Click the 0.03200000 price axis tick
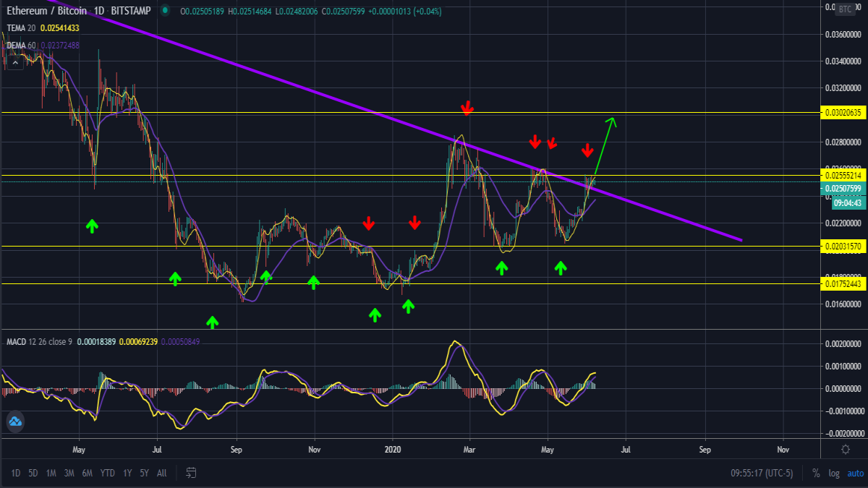Image resolution: width=868 pixels, height=488 pixels. click(845, 88)
